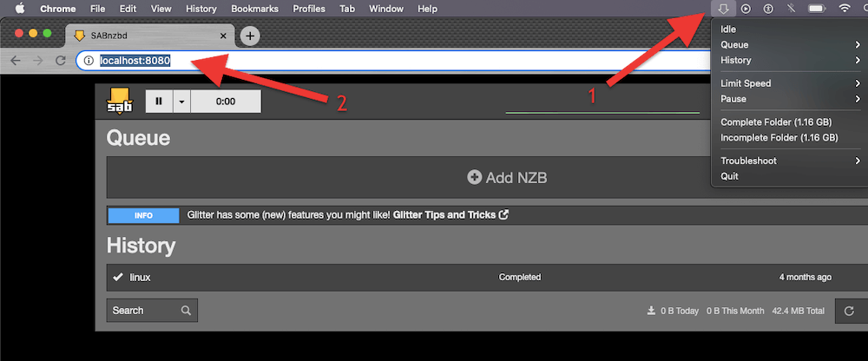868x361 pixels.
Task: Click the SABnzbd logo icon
Action: click(x=120, y=101)
